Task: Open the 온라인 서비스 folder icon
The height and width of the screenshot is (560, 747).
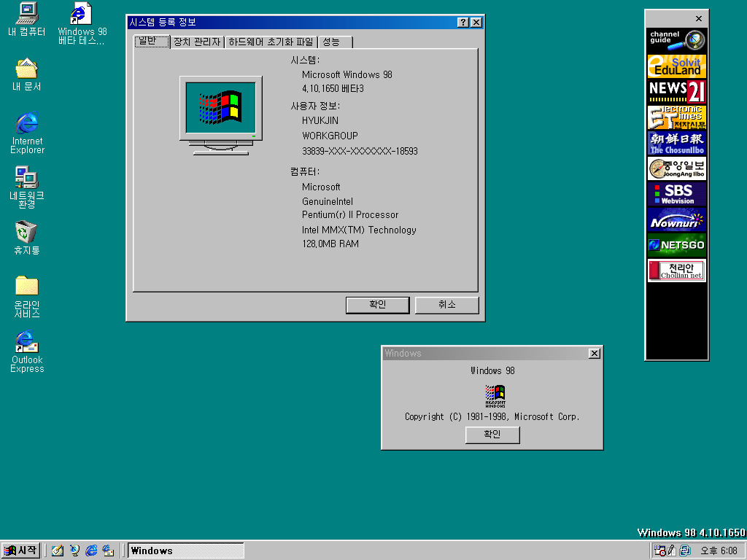Action: (27, 296)
